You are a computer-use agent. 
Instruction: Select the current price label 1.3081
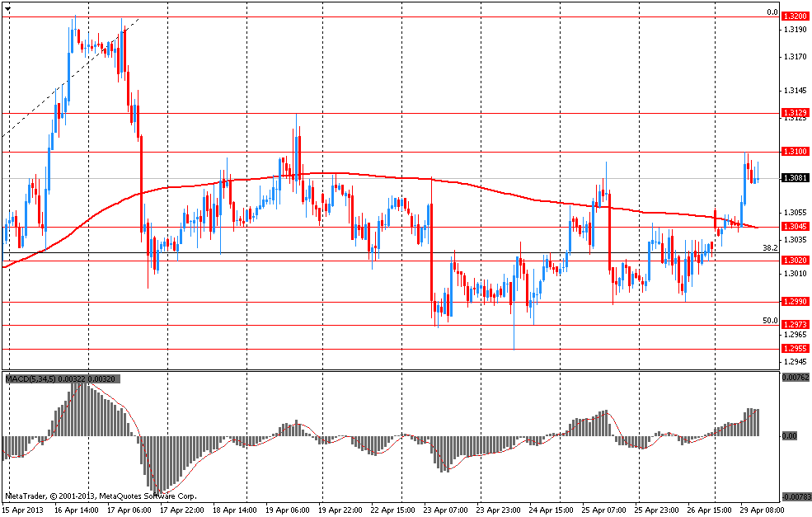[x=795, y=178]
